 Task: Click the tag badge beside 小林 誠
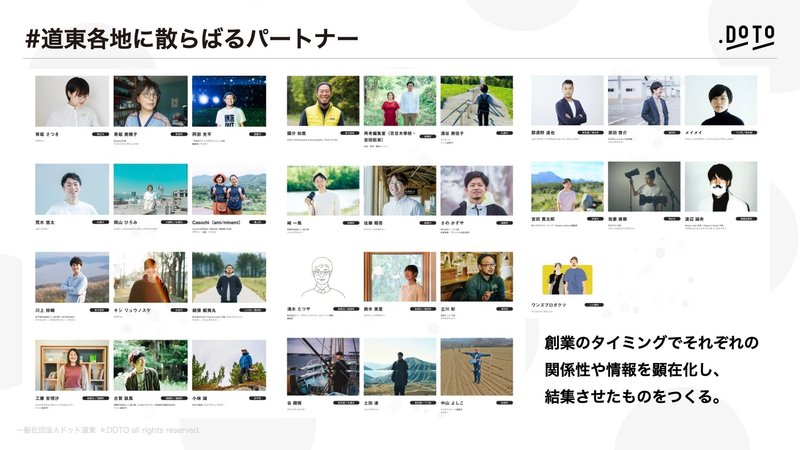click(x=257, y=398)
